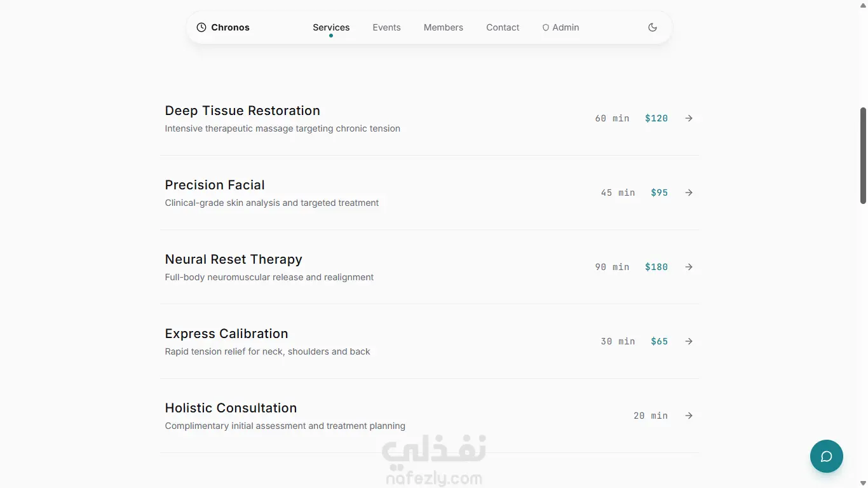Open the chat bubble widget
Screen dimensions: 868x488
pos(826,456)
